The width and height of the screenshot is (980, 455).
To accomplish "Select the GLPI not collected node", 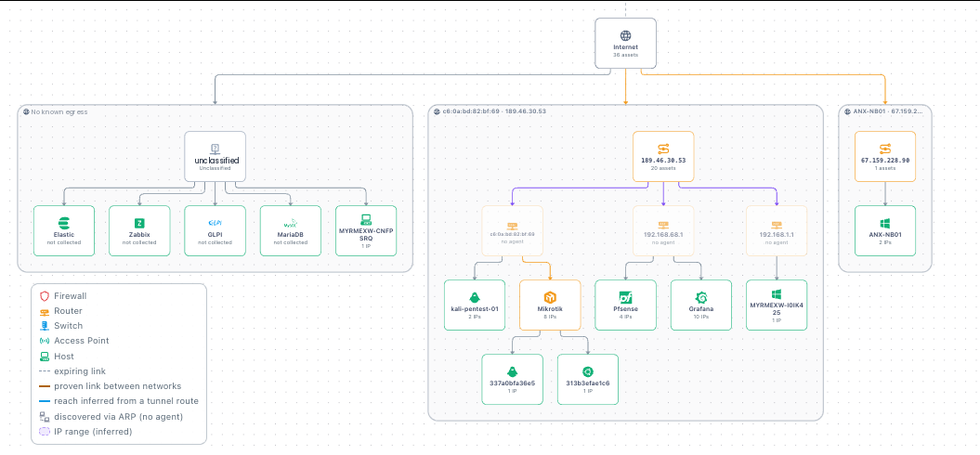I will pos(215,230).
